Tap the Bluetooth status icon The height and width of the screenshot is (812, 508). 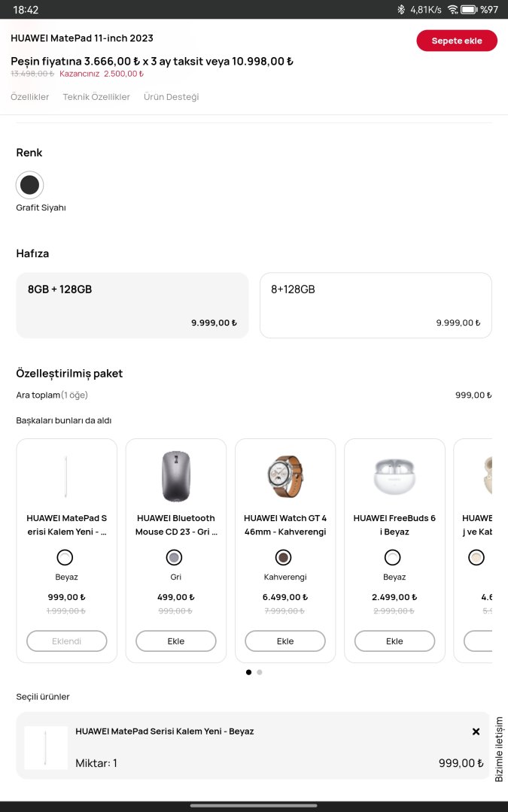click(x=401, y=10)
